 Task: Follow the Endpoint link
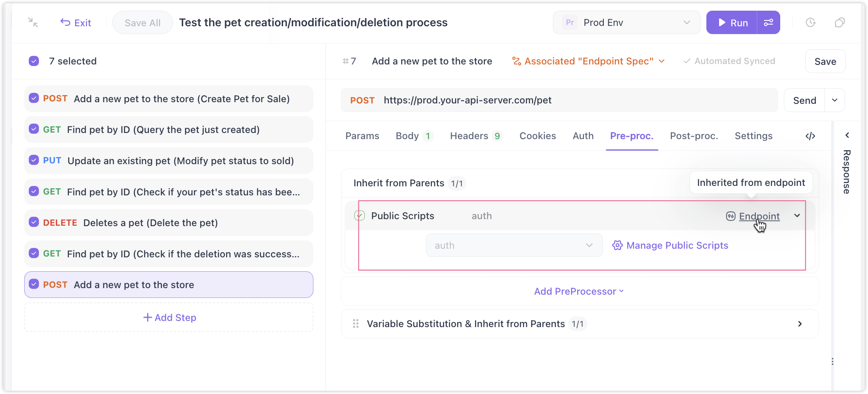point(759,216)
